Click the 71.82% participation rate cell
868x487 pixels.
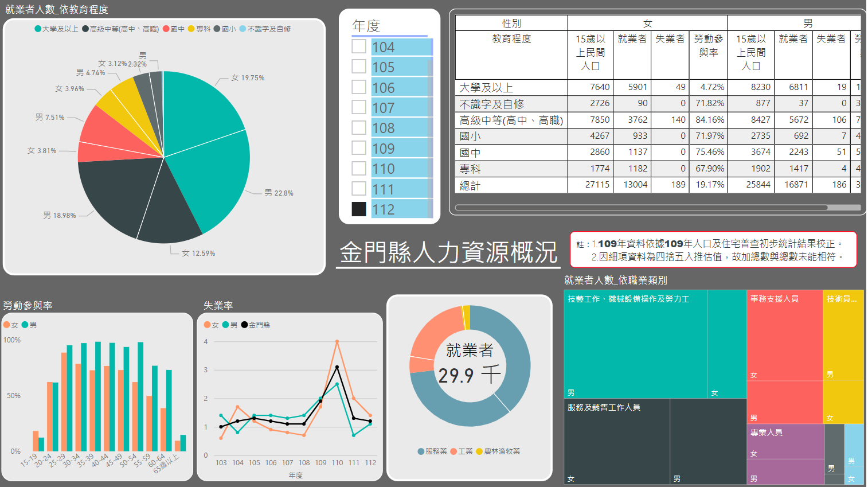point(710,103)
